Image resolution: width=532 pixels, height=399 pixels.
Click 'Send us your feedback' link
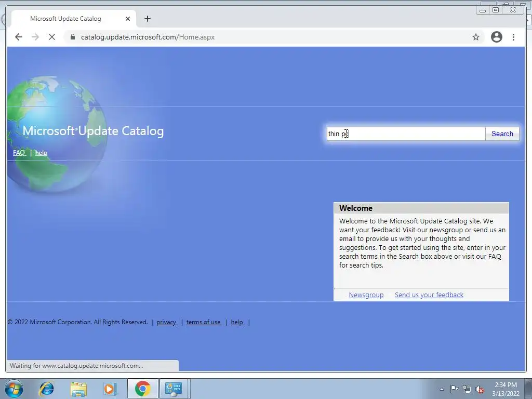(x=429, y=295)
